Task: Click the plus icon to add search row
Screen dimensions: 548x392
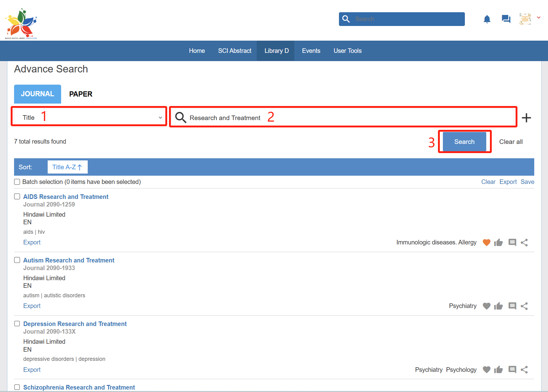Action: [x=526, y=118]
